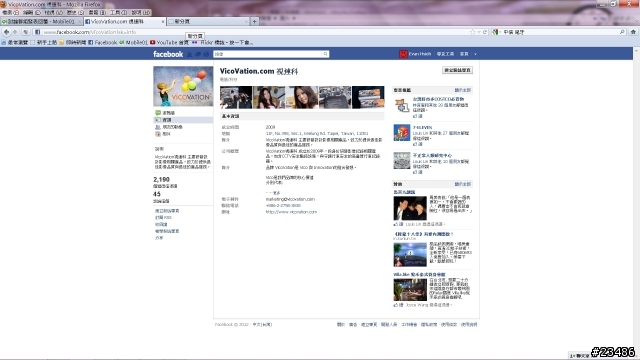Click the magnifier in Firefox search box
The image size is (640, 360).
coord(622,32)
